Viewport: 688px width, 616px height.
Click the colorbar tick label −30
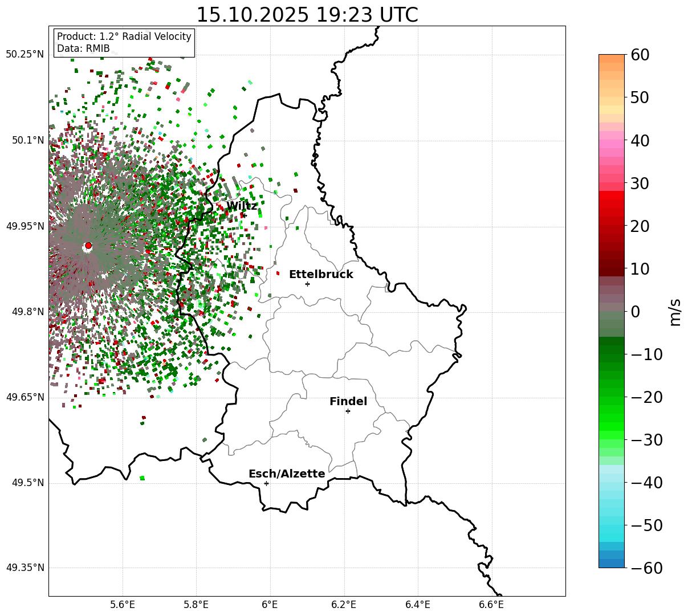click(x=646, y=440)
